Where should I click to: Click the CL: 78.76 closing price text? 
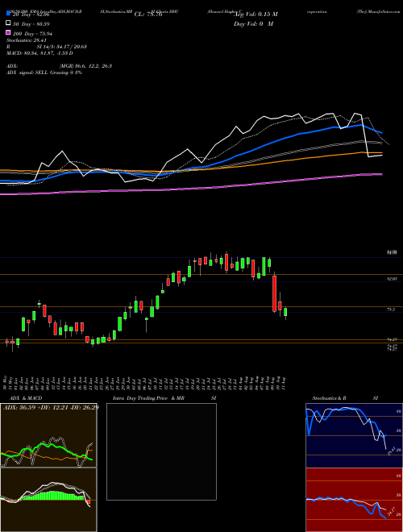pos(148,15)
